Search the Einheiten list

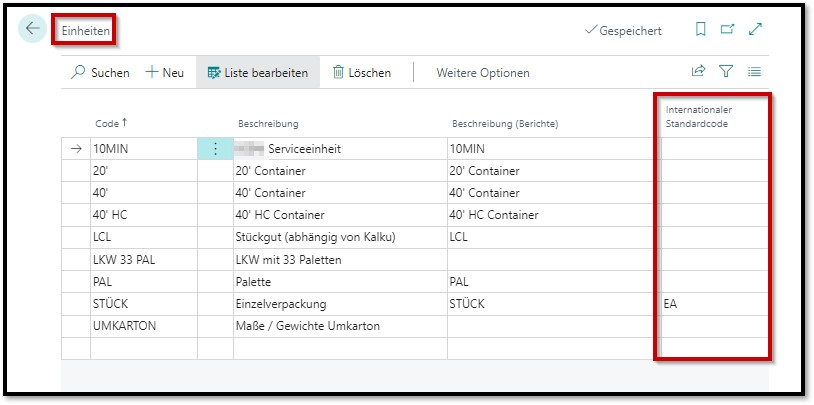[x=100, y=72]
